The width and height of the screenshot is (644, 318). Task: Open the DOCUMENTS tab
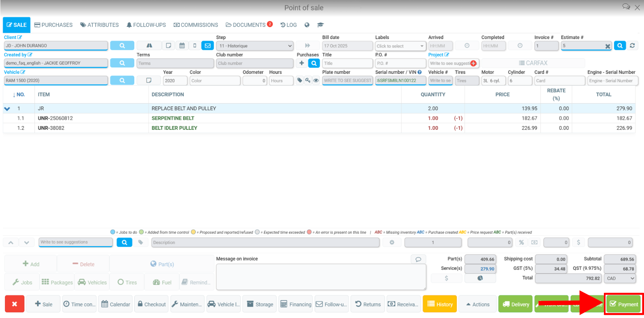[249, 25]
